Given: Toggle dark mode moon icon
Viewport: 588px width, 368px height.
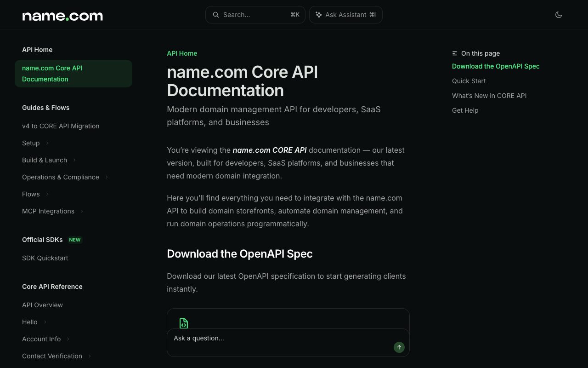Looking at the screenshot, I should click(x=559, y=15).
